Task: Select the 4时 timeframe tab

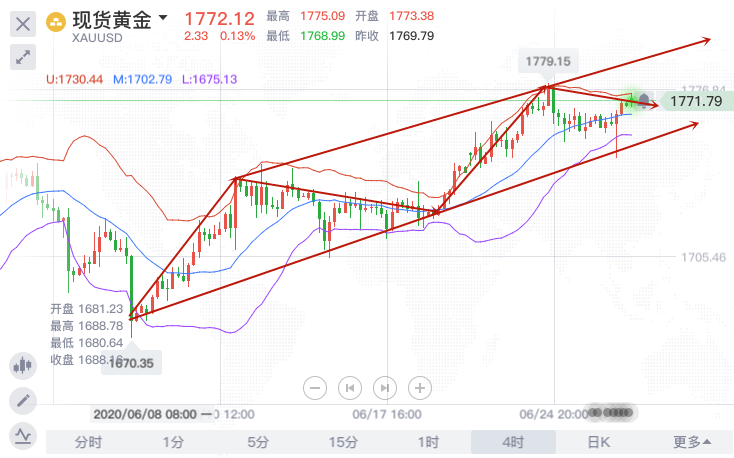Action: click(513, 441)
